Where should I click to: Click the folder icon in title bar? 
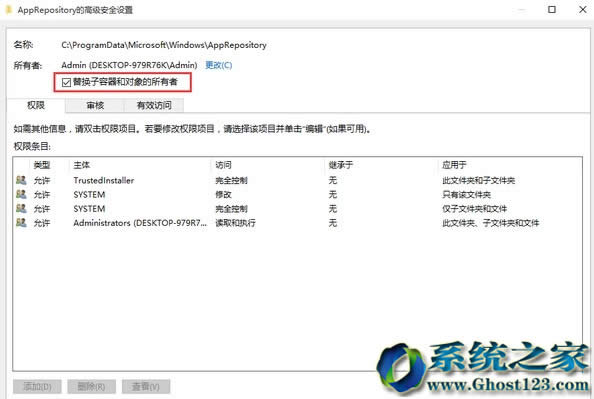click(x=9, y=9)
